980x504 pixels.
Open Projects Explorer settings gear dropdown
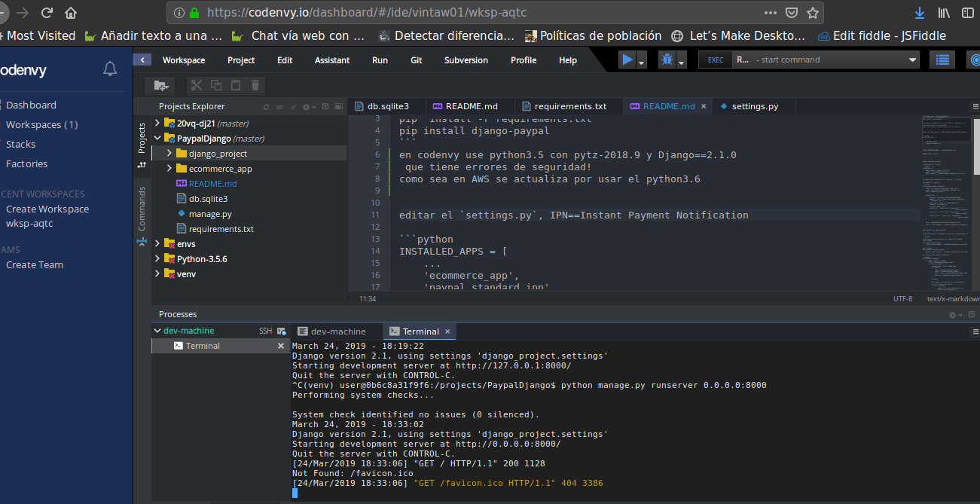(309, 107)
